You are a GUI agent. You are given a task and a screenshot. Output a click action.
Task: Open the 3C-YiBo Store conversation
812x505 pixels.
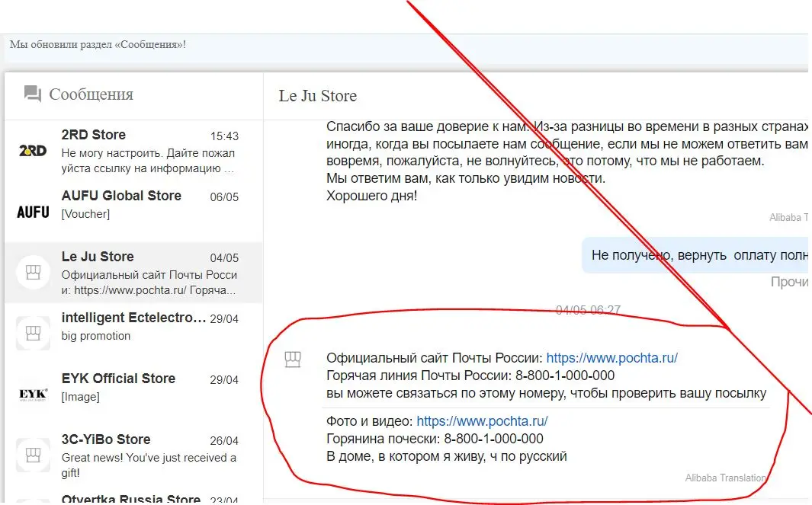(133, 455)
